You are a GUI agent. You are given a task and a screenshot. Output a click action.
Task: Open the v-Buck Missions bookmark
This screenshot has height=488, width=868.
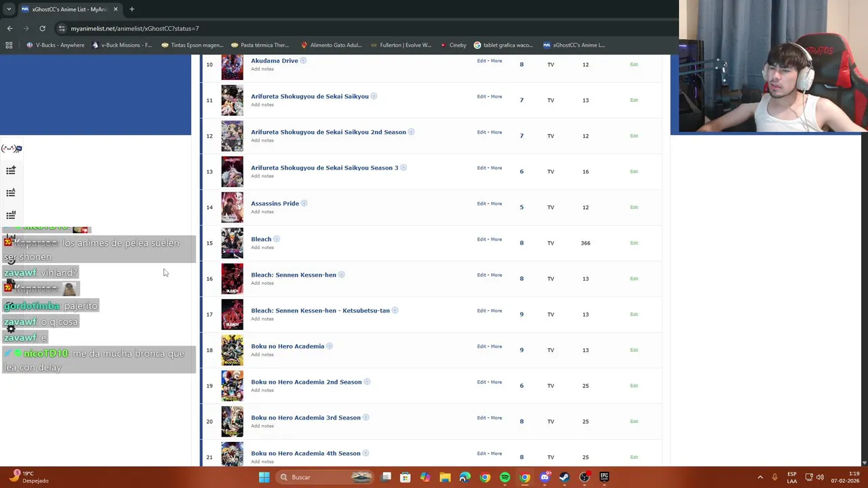(x=121, y=45)
